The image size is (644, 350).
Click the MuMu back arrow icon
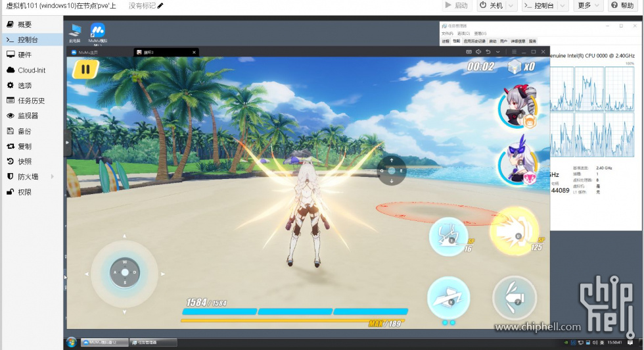coord(488,52)
